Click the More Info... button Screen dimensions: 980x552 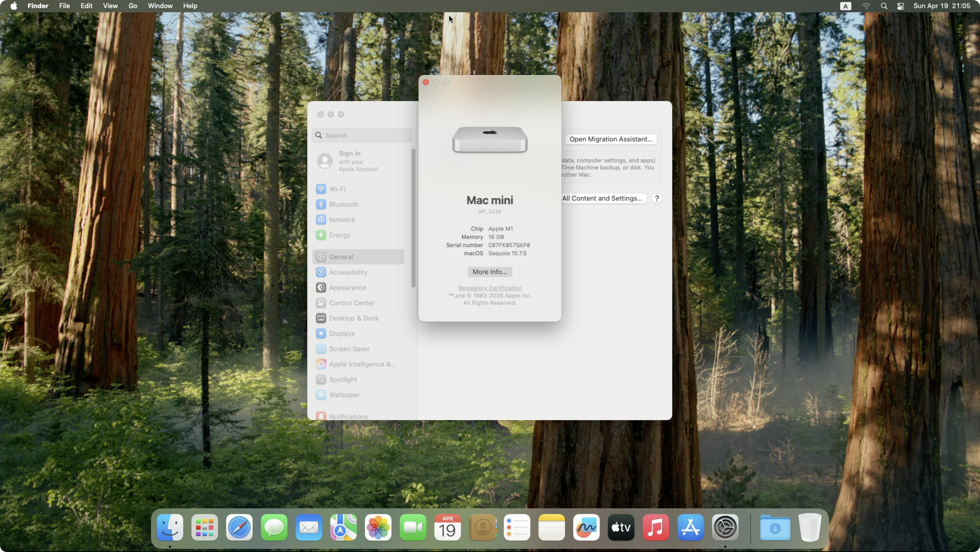pyautogui.click(x=490, y=272)
